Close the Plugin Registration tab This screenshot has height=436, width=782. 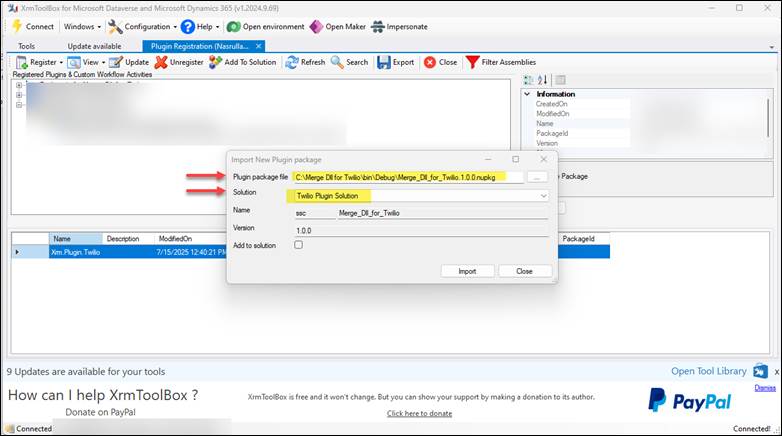(258, 46)
